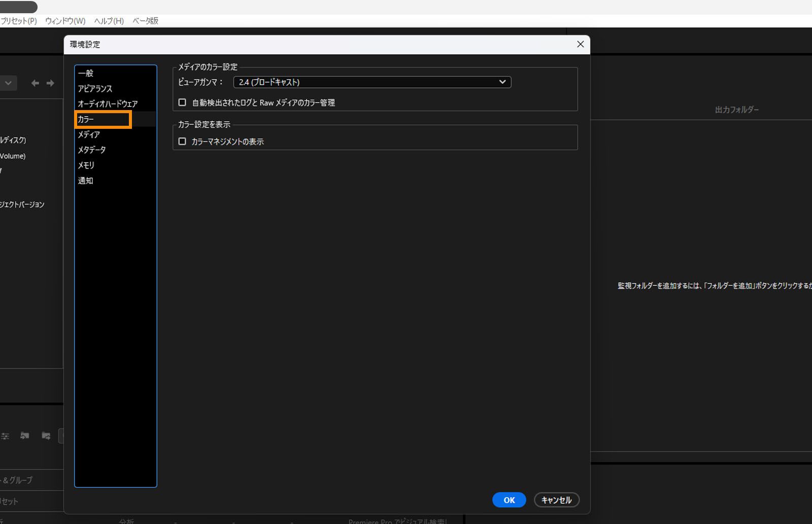812x524 pixels.
Task: Select アピアランス in the preferences list
Action: point(115,88)
